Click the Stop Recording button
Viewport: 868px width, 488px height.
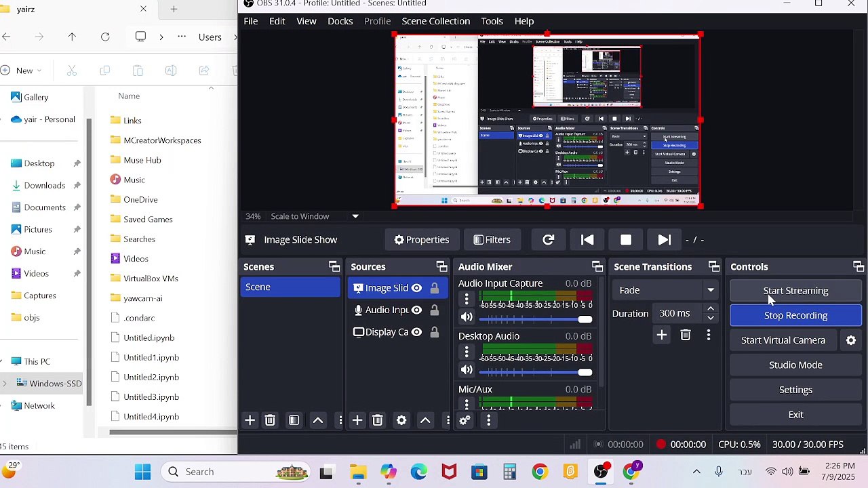(x=795, y=315)
